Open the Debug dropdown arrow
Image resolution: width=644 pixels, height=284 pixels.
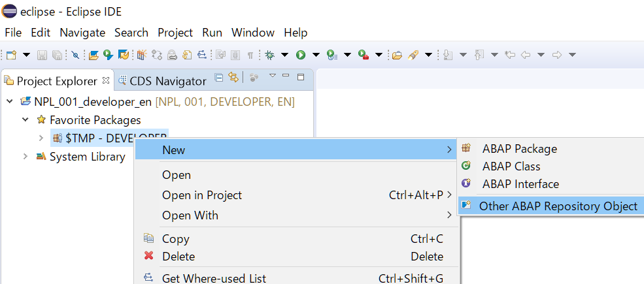pos(284,55)
